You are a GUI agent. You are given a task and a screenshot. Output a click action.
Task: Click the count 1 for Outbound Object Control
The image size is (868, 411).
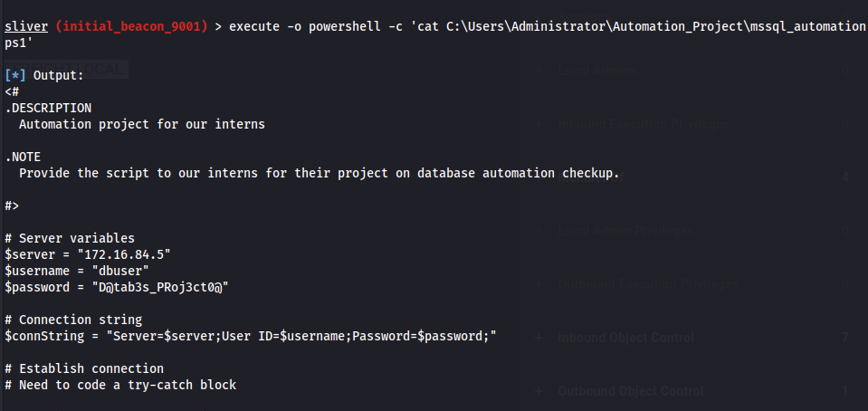coord(844,391)
